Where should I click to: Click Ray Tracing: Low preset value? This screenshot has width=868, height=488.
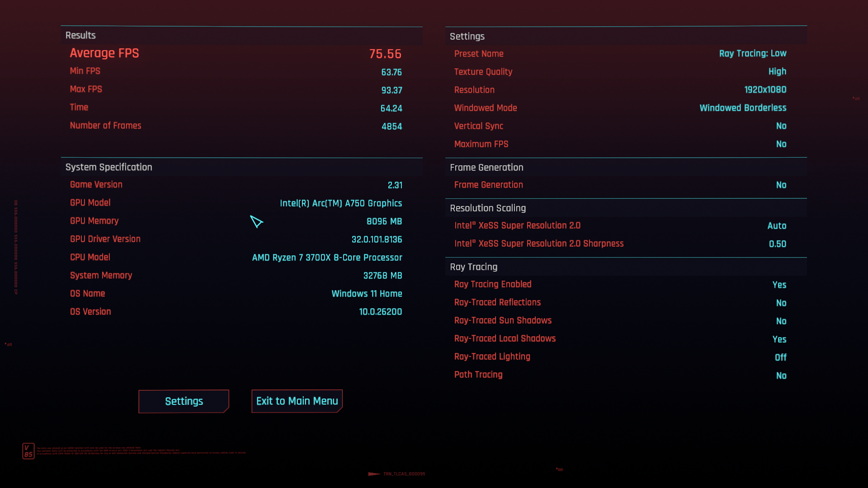point(753,53)
